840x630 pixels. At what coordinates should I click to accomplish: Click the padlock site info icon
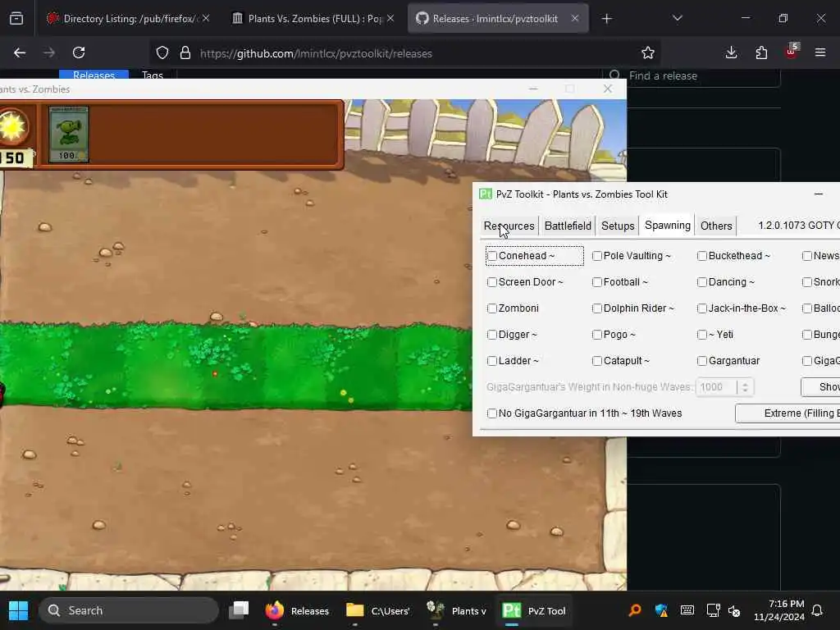tap(185, 52)
